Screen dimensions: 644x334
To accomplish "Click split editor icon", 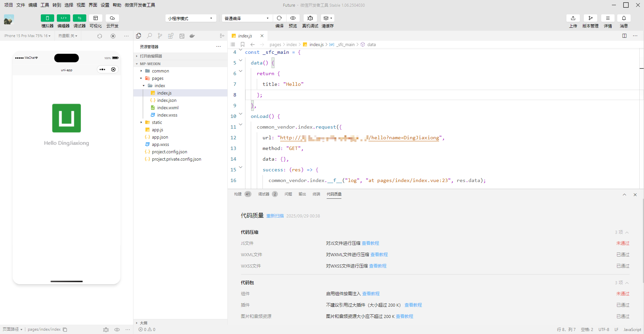I will [x=624, y=36].
